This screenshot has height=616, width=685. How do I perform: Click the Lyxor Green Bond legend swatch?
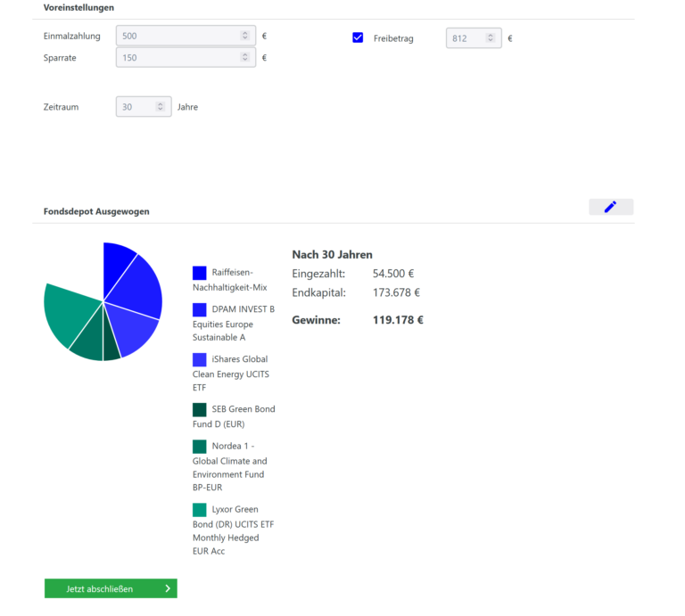(200, 510)
